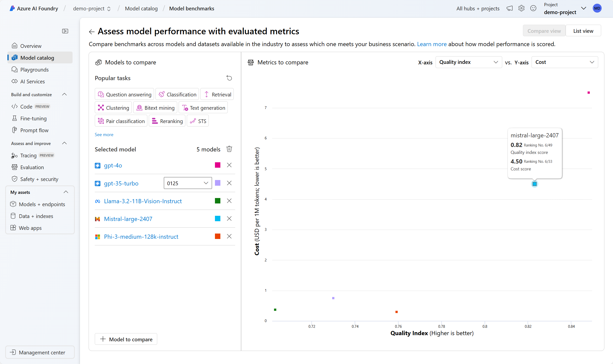Switch to Compare view tab
The height and width of the screenshot is (364, 613).
544,31
